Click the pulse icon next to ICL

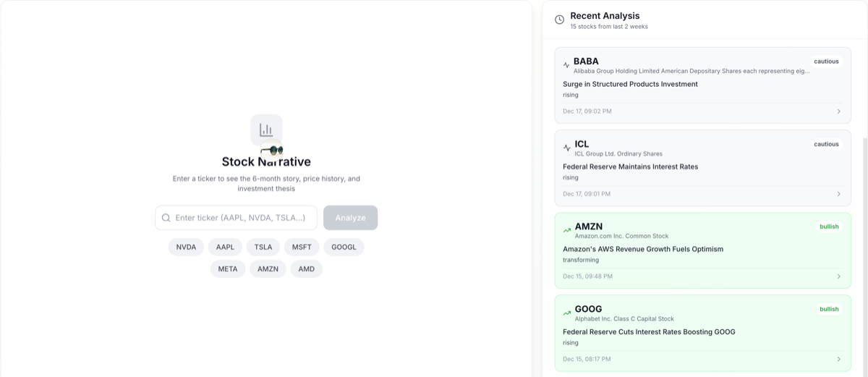566,148
